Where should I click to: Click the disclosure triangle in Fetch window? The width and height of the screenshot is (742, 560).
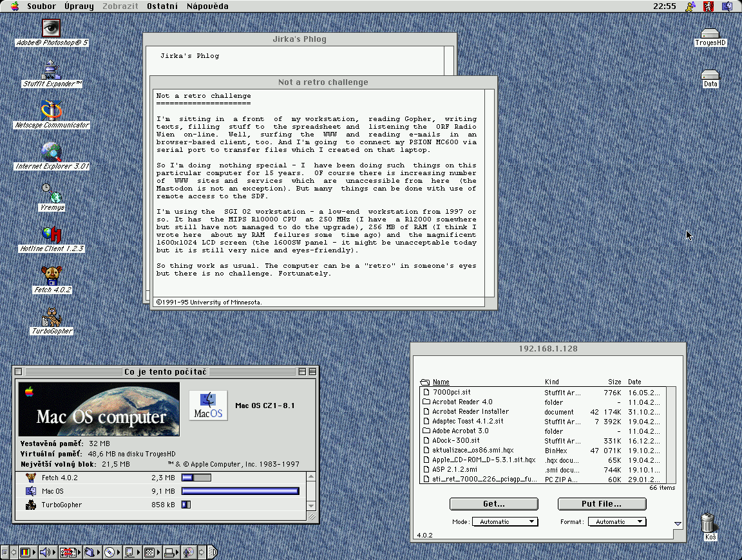[x=678, y=524]
